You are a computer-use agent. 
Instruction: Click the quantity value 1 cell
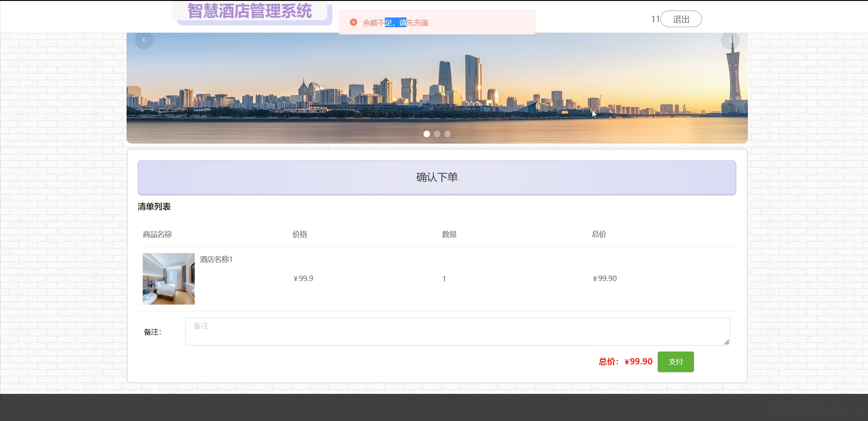coord(444,279)
